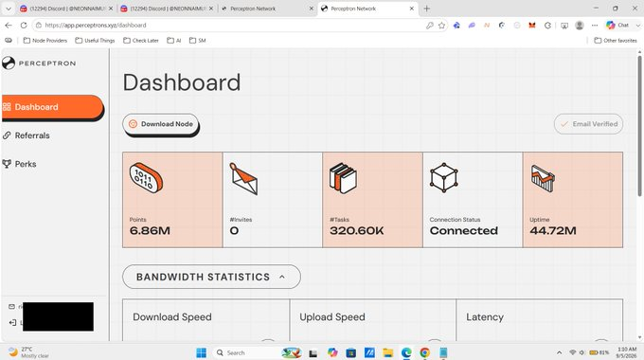Click the books Tasks icon
The image size is (644, 360).
click(343, 178)
